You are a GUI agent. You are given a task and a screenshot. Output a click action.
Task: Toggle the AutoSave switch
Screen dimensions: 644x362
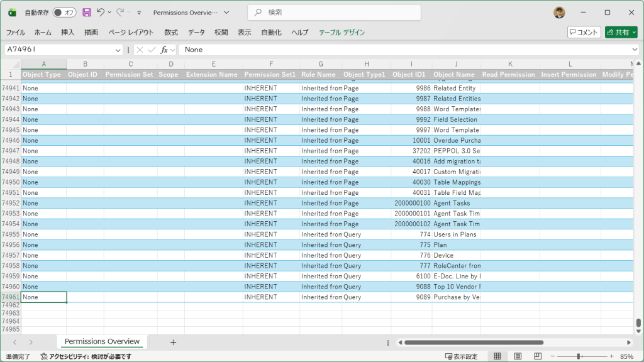[x=64, y=13]
